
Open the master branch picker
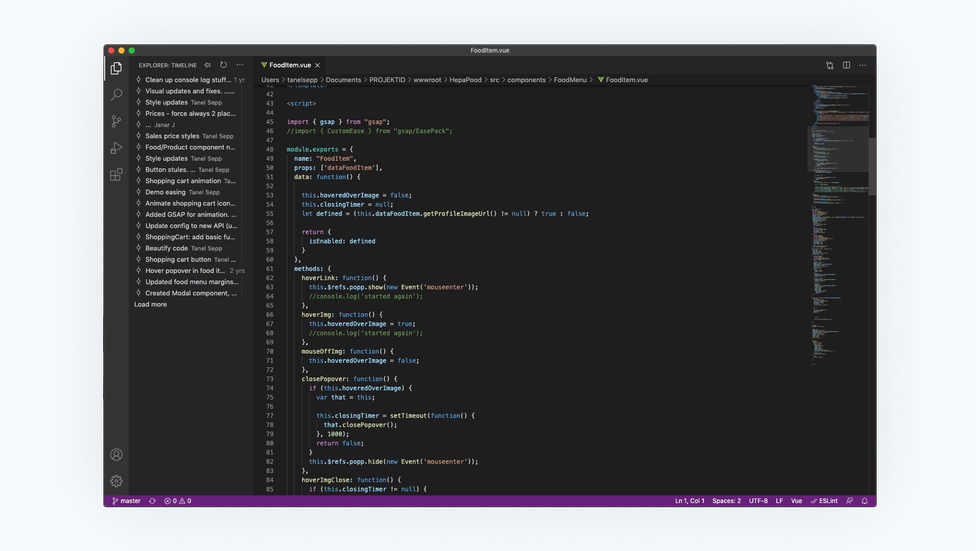126,501
